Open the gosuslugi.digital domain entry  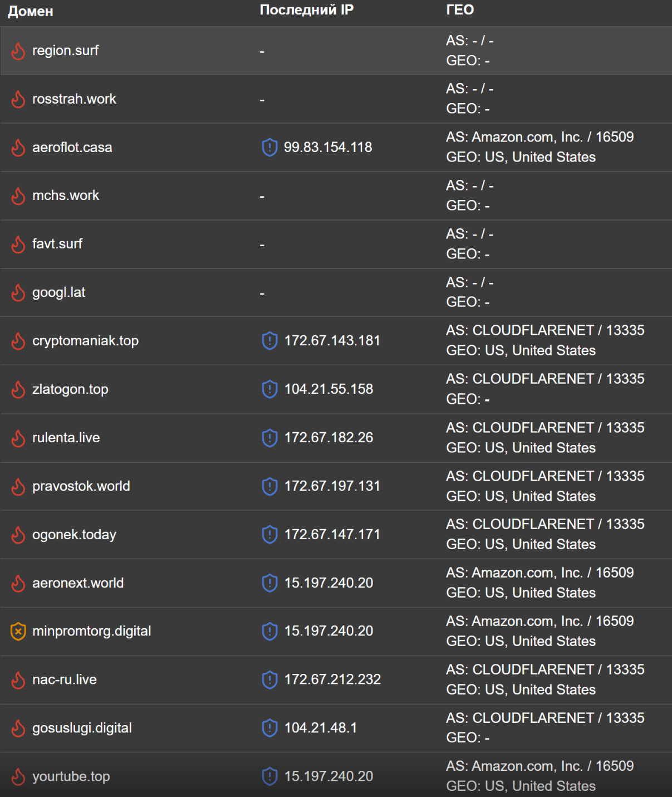82,728
